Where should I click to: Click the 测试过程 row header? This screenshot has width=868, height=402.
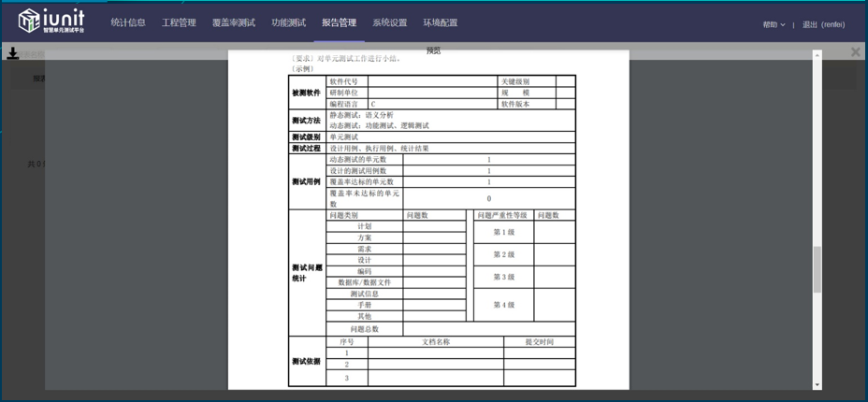tap(307, 149)
